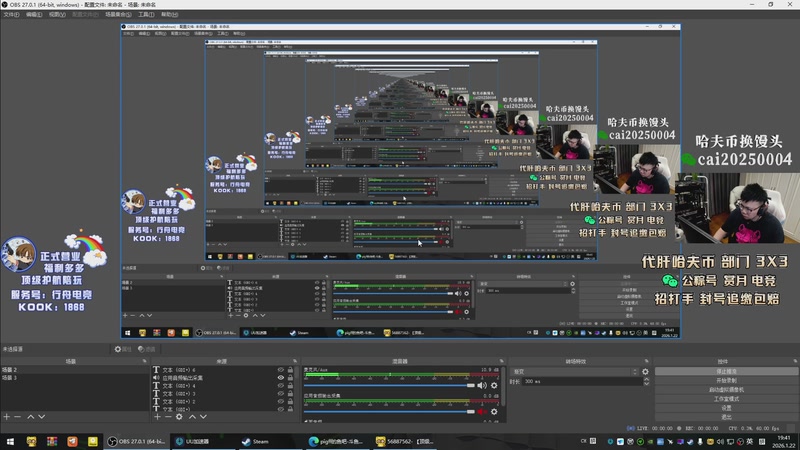The image size is (800, 450).
Task: Toggle visibility of 文本 (GDI+) 3
Action: tap(281, 393)
